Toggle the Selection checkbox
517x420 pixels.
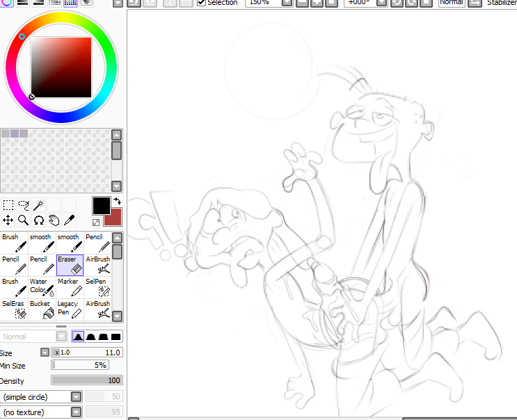[x=202, y=3]
